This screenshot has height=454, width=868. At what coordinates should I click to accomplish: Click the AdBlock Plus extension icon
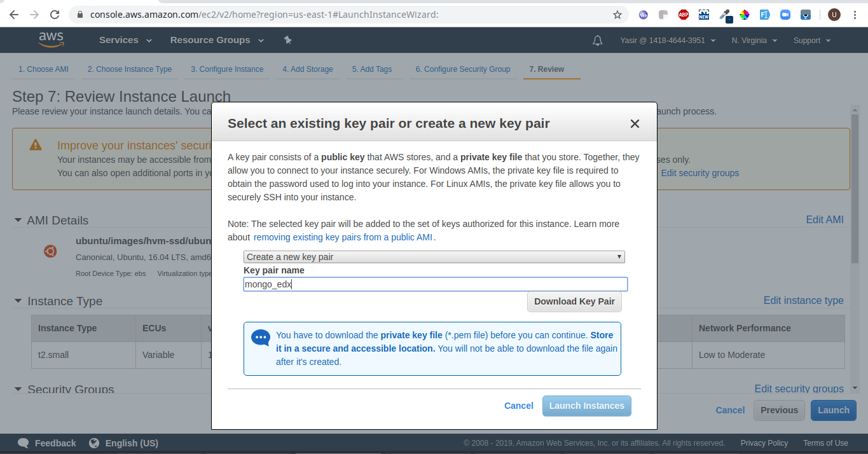pyautogui.click(x=684, y=14)
